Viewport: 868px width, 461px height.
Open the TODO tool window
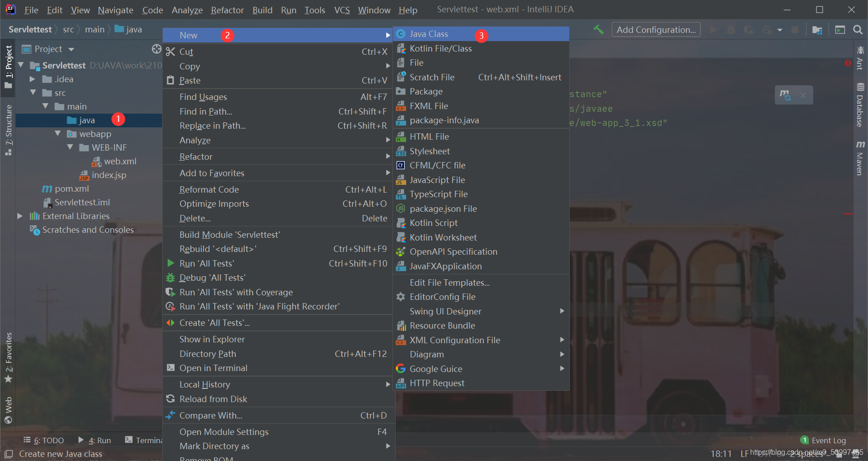click(44, 440)
